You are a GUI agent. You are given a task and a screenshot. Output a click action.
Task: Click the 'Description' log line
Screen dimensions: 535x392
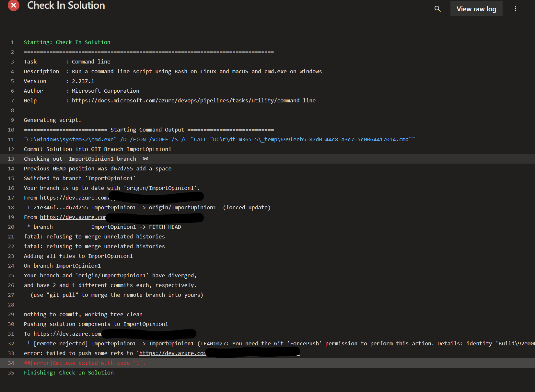[173, 71]
